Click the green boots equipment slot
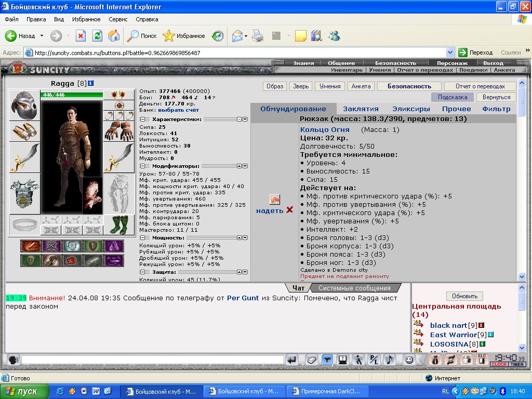 click(x=119, y=224)
